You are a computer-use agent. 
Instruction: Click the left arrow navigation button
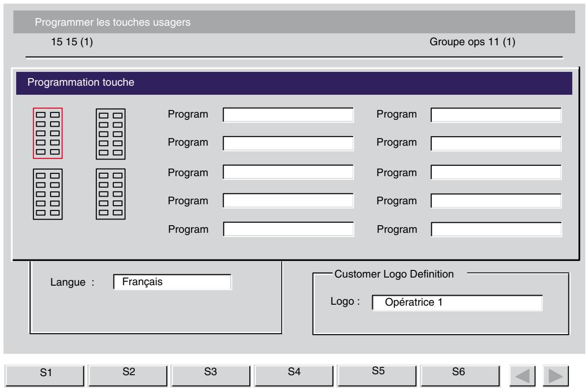[522, 376]
